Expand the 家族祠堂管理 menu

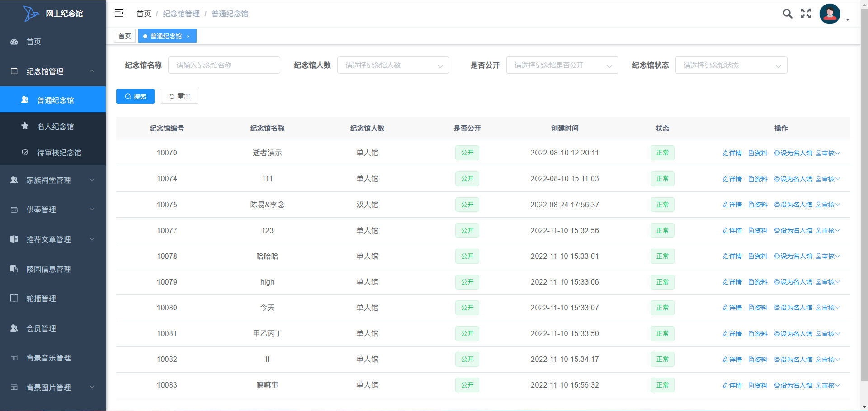coord(92,180)
